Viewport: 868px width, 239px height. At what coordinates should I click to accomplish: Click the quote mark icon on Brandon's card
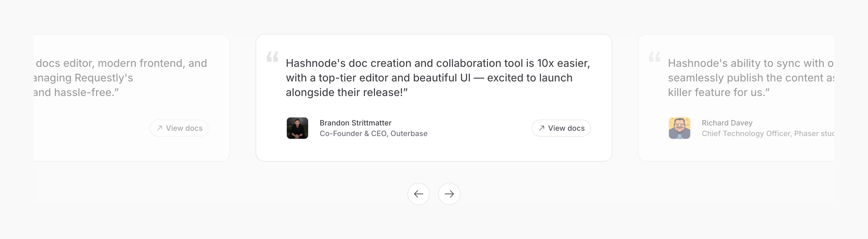coord(272,57)
